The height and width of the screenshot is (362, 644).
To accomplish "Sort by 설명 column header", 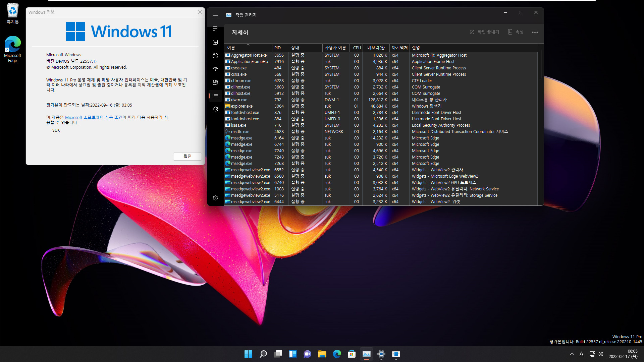I will (x=473, y=48).
